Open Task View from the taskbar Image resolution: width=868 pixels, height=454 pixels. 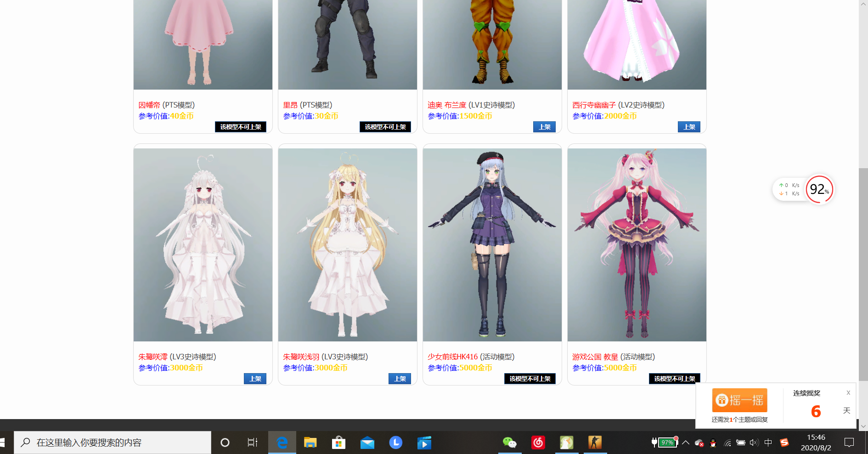252,442
